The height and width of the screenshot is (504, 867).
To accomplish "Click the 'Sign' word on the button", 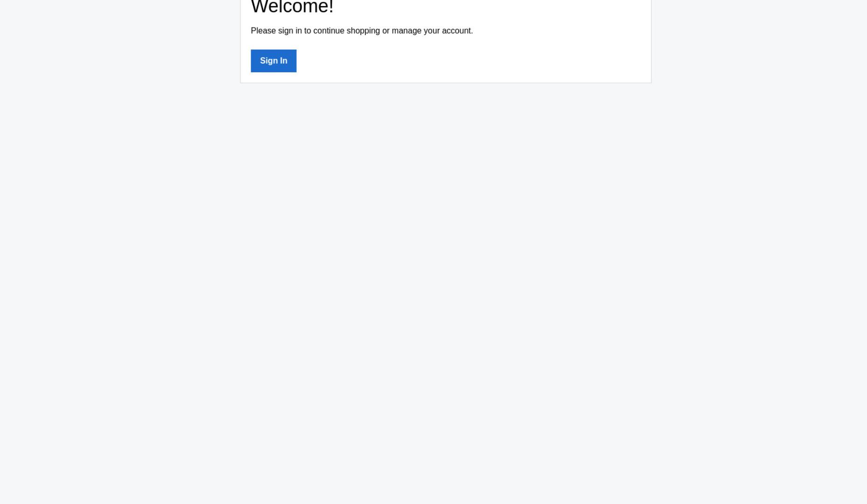I will point(269,61).
